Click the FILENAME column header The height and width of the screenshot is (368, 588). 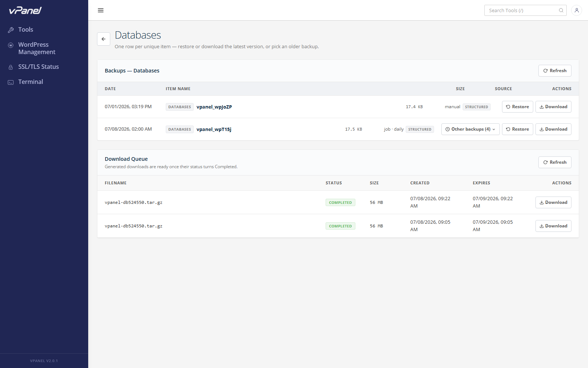(115, 183)
